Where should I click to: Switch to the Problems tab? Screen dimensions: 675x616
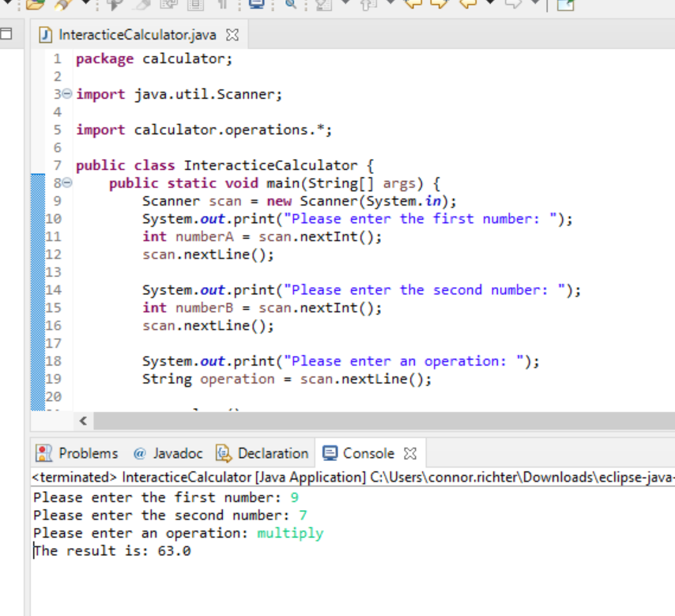tap(77, 454)
